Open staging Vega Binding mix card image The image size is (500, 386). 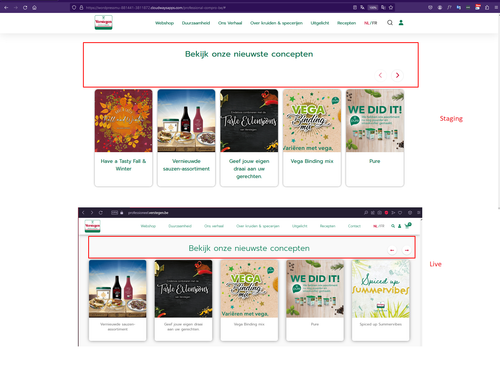point(312,121)
